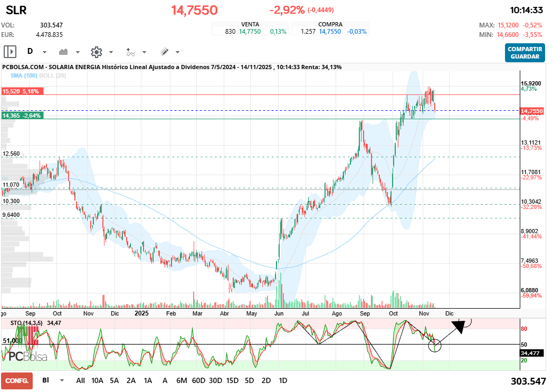Select the 15D time range
553x392 pixels.
tap(232, 380)
